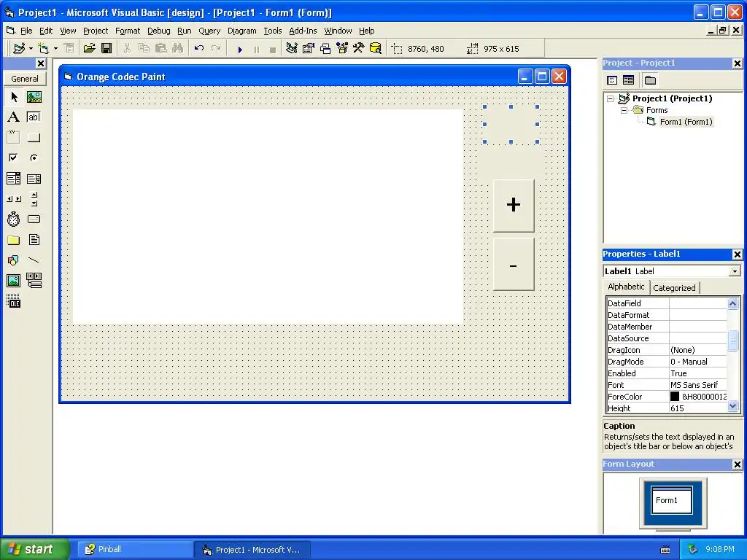747x560 pixels.
Task: Open Properties Window from toolbar icon
Action: 309,49
